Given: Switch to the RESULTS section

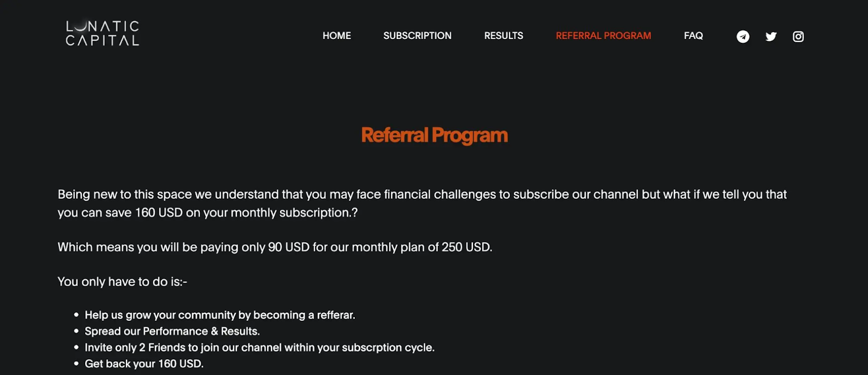Looking at the screenshot, I should pyautogui.click(x=503, y=36).
